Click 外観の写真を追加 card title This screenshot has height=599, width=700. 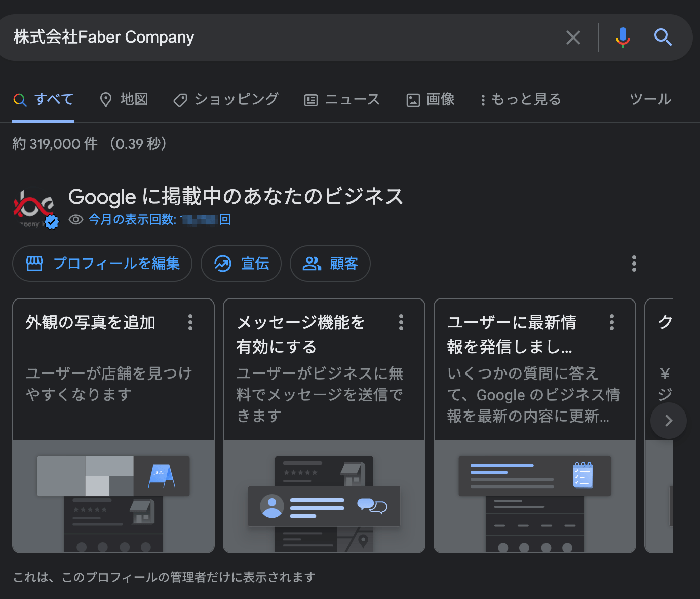pos(91,322)
